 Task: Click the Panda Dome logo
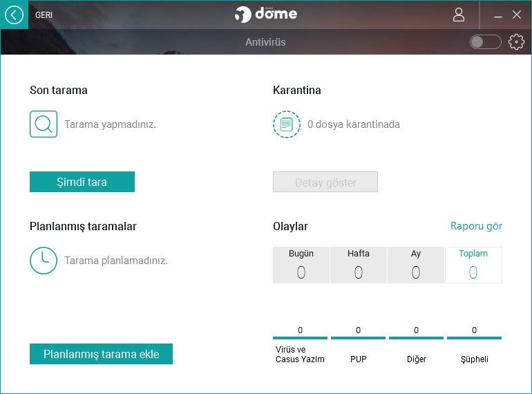(266, 15)
